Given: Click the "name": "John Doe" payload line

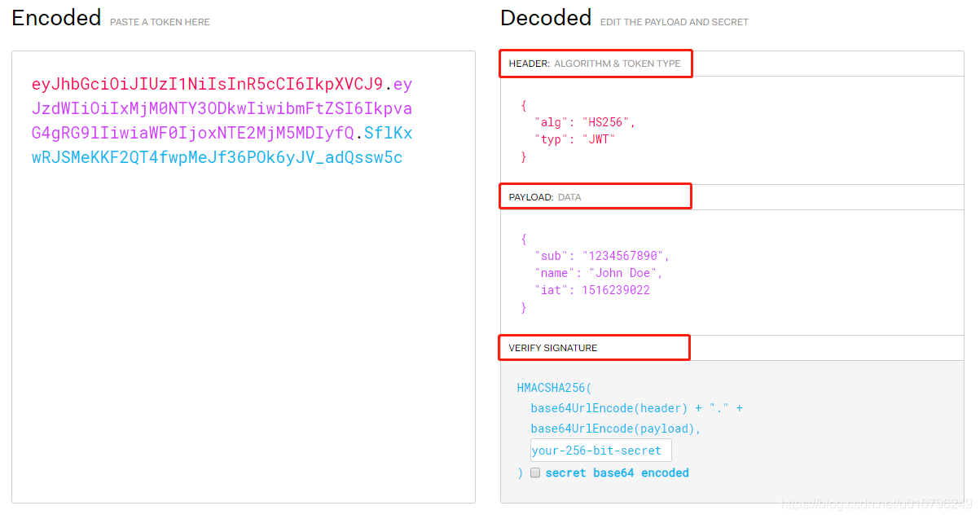Looking at the screenshot, I should click(598, 273).
